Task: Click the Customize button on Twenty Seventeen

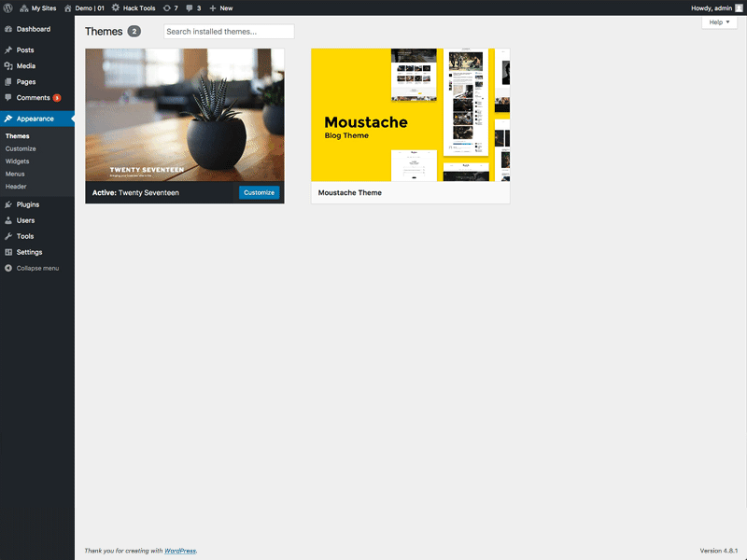Action: (x=259, y=192)
